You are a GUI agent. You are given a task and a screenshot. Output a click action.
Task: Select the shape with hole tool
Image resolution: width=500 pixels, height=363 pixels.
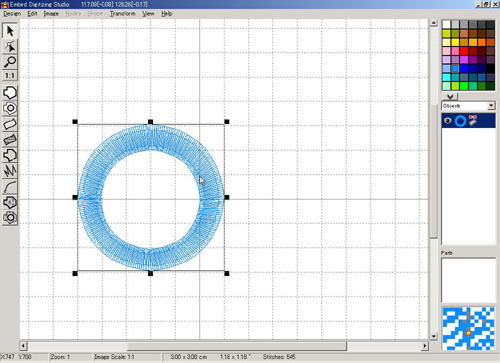click(x=10, y=108)
